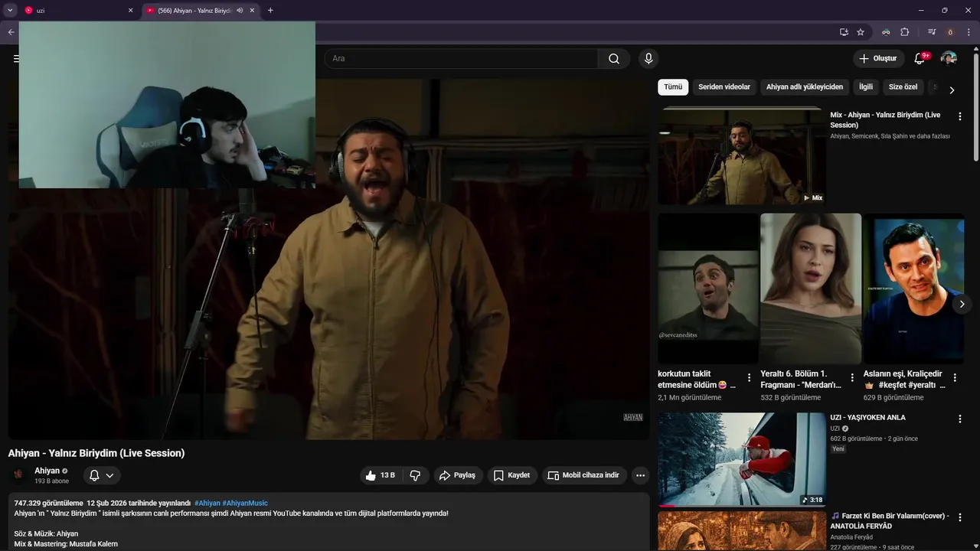The height and width of the screenshot is (551, 980).
Task: Open options for Farzet Ki Ben Bir Yalanım
Action: [x=960, y=517]
